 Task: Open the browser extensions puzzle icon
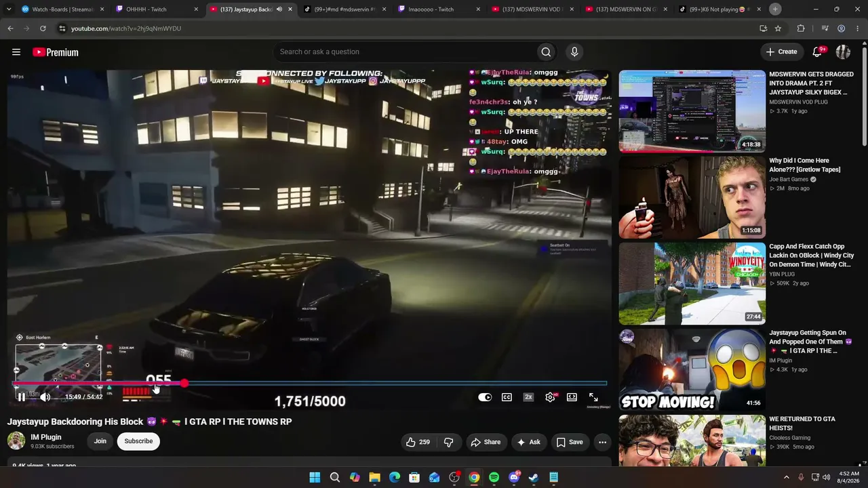pyautogui.click(x=801, y=28)
